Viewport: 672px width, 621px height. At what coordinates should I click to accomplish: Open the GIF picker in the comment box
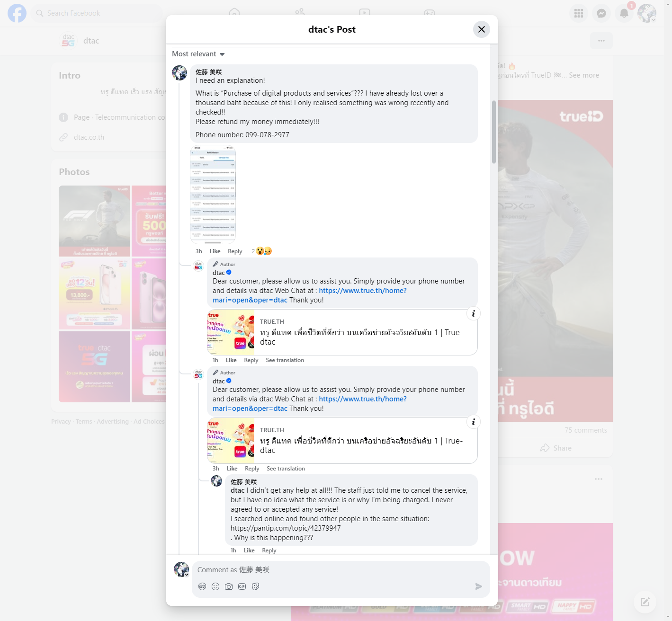(242, 586)
